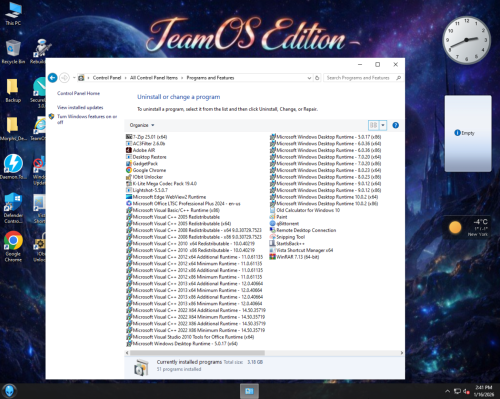Select Visual C++ 2013 x64 Additional Runtime
The width and height of the screenshot is (500, 399).
tap(194, 283)
